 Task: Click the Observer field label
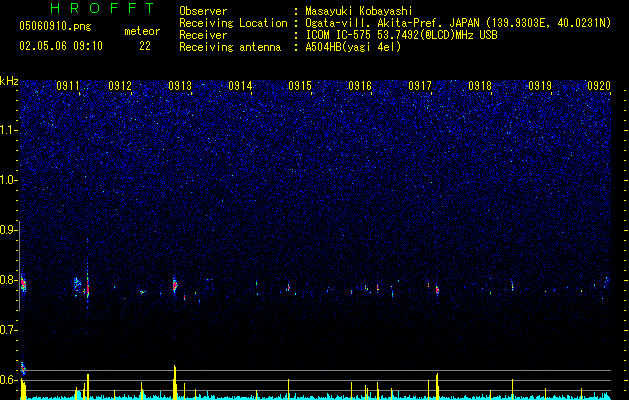click(203, 11)
